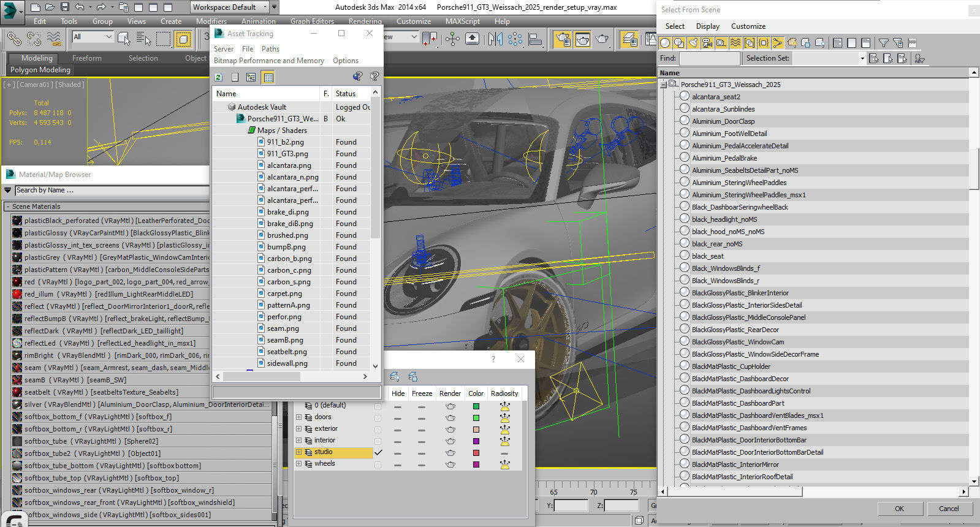
Task: Switch Asset Tracking to Tree View icon
Action: (251, 77)
